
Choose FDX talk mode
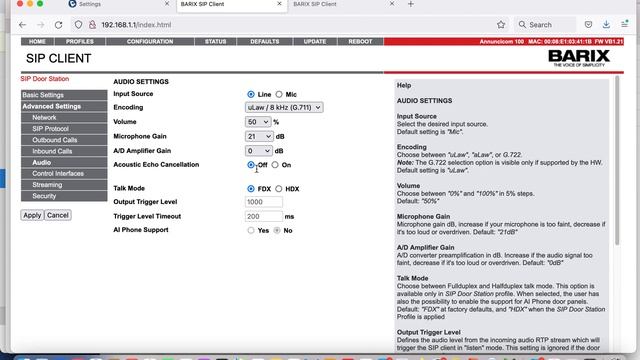point(251,189)
